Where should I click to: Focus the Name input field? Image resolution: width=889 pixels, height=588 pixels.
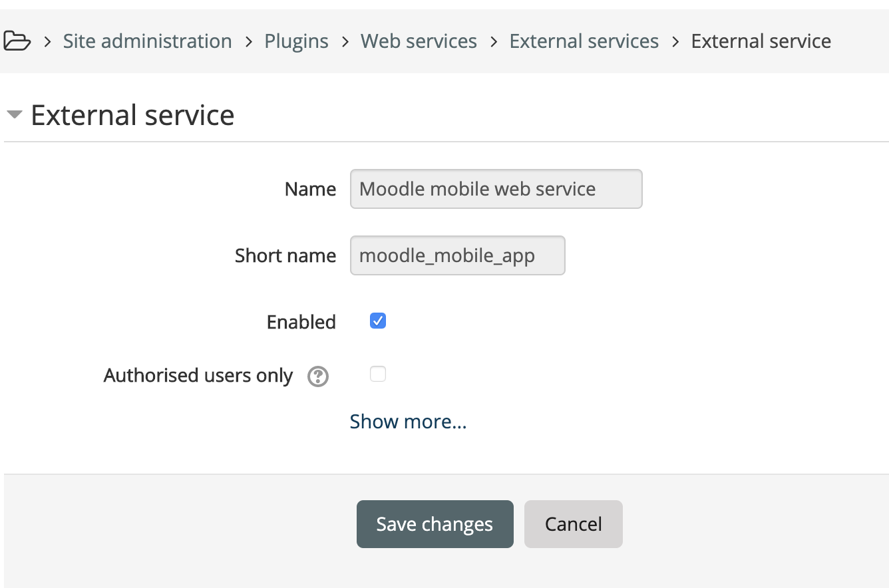click(496, 189)
